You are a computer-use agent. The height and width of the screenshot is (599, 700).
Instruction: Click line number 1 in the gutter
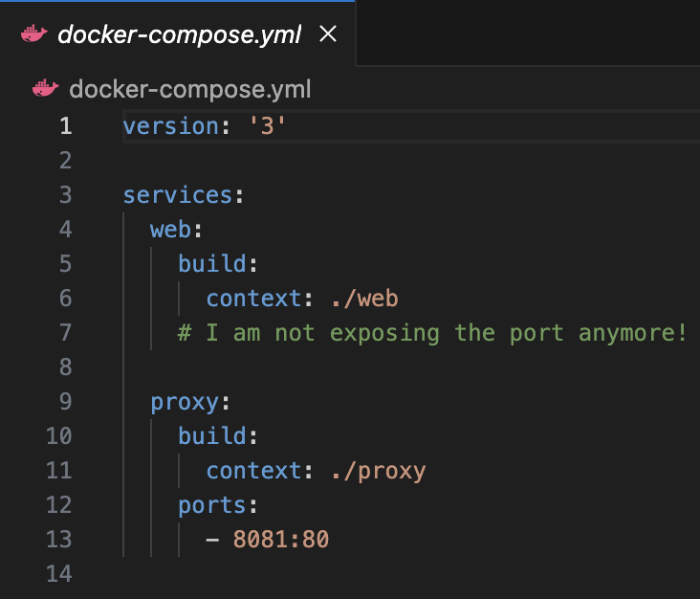click(66, 126)
